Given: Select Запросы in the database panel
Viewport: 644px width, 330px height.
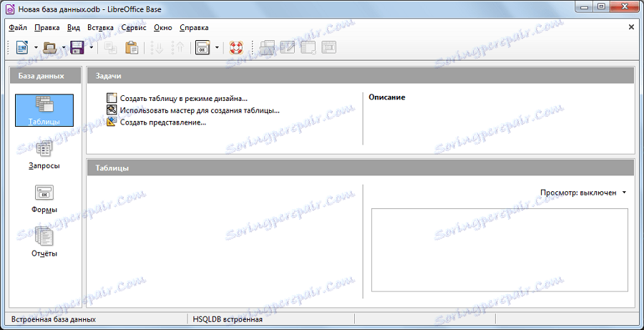Looking at the screenshot, I should (44, 154).
